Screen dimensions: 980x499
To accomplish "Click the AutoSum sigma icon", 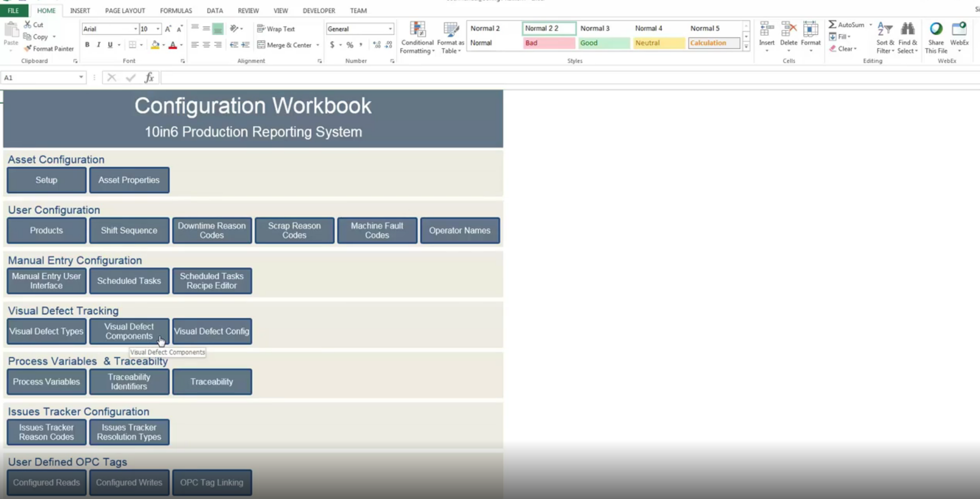I will tap(832, 24).
